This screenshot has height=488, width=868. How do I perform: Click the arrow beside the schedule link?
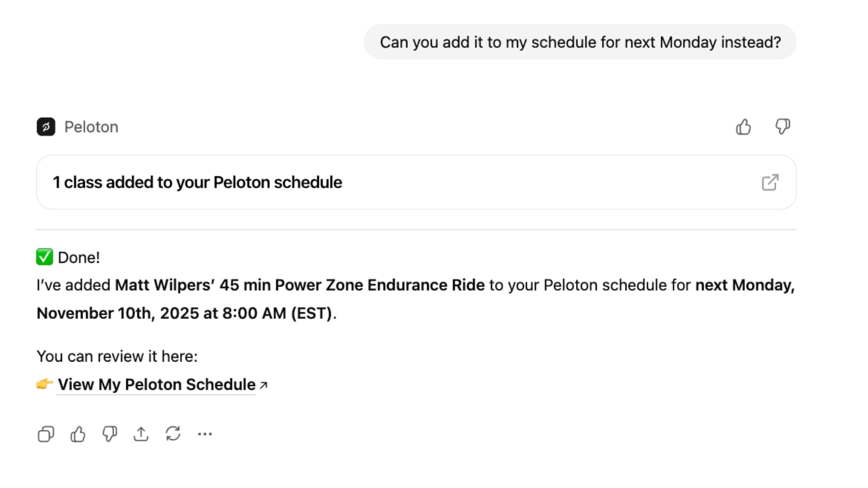pos(264,385)
